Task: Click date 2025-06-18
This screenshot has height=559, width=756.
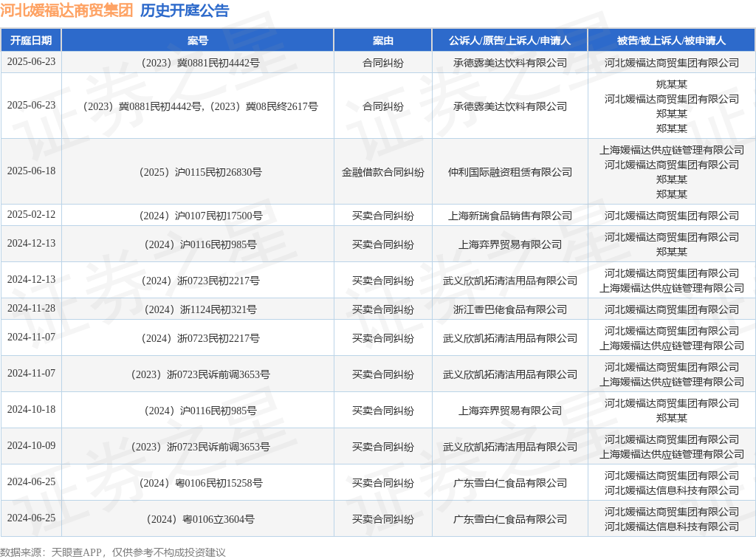Action: click(x=31, y=171)
